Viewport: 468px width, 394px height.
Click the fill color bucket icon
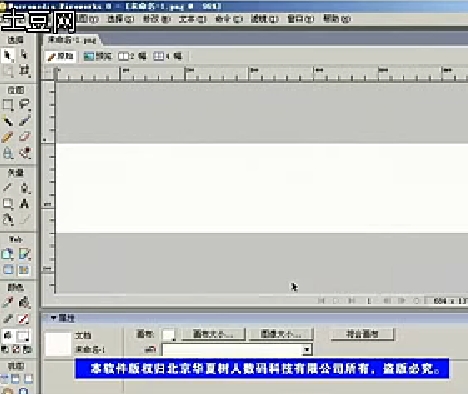[x=8, y=336]
